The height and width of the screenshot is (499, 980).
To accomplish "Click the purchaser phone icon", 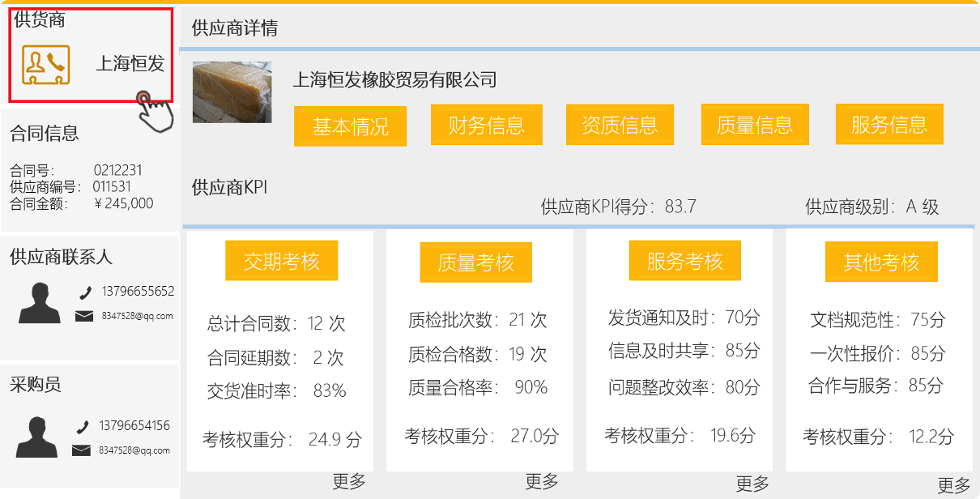I will 83,427.
